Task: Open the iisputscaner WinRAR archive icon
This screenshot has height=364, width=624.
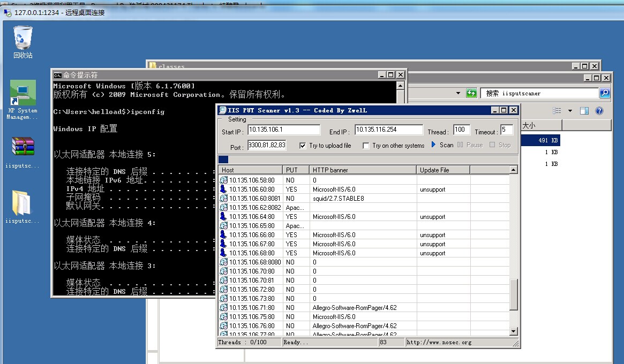Action: click(x=22, y=152)
